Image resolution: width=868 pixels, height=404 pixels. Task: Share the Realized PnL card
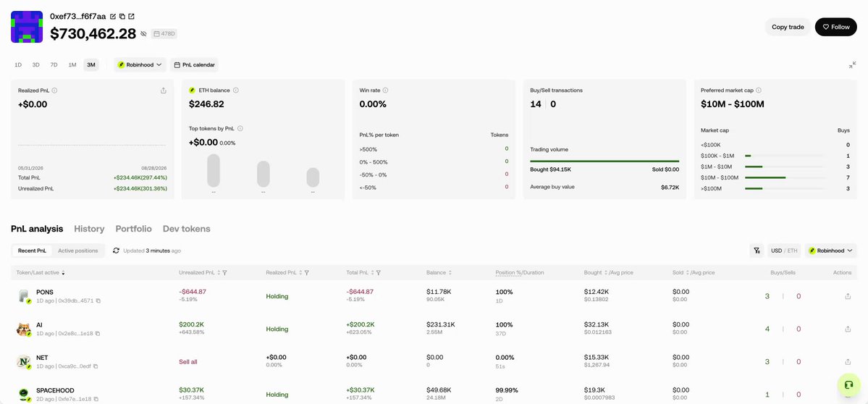click(x=164, y=91)
